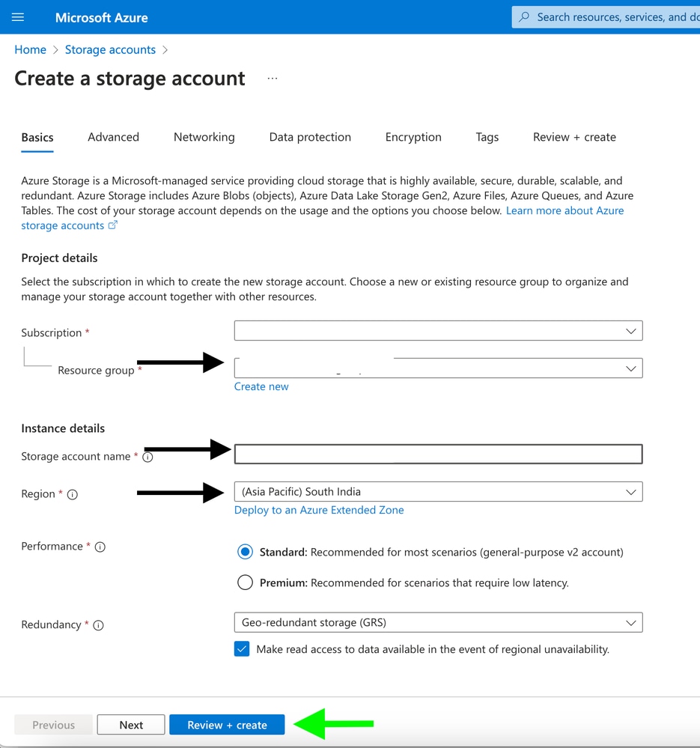Switch to the Encryption tab
700x748 pixels.
click(x=413, y=137)
